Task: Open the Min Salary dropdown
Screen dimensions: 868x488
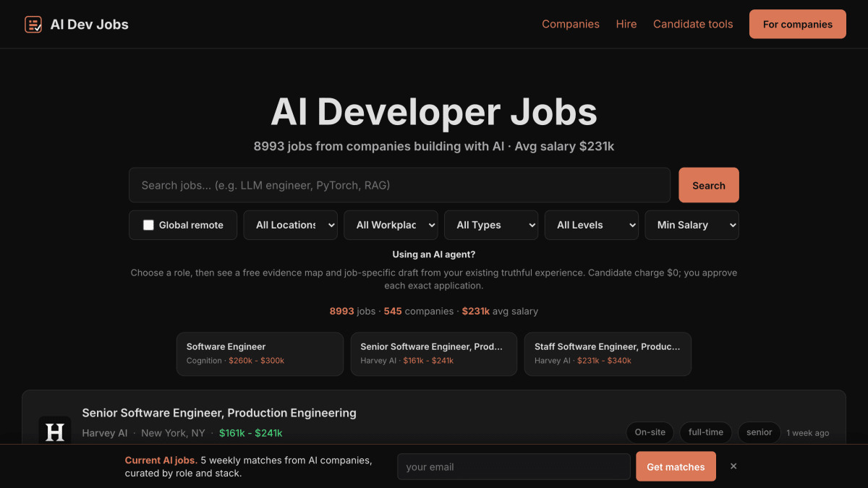Action: pyautogui.click(x=692, y=225)
